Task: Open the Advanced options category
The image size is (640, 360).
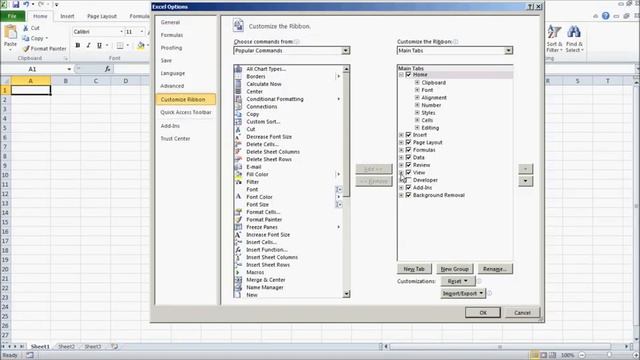Action: click(172, 86)
